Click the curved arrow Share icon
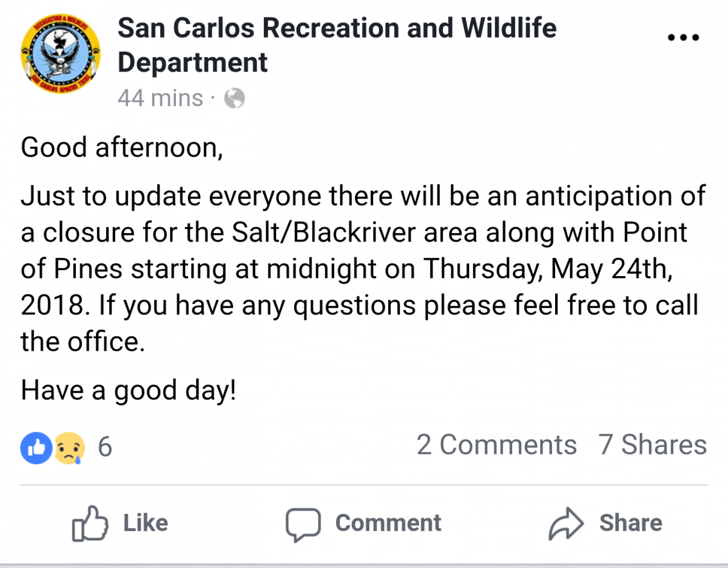The image size is (728, 568). [x=566, y=524]
